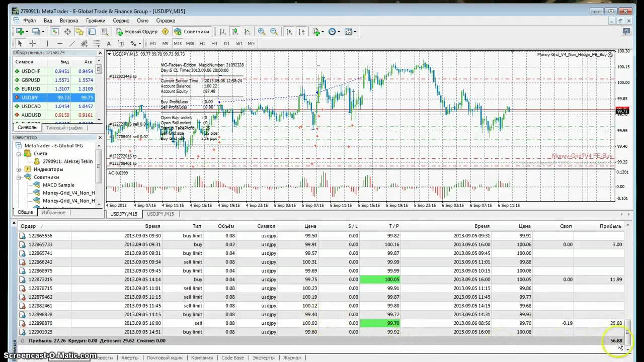
Task: Select MACD Sample expert advisor
Action: tap(58, 185)
